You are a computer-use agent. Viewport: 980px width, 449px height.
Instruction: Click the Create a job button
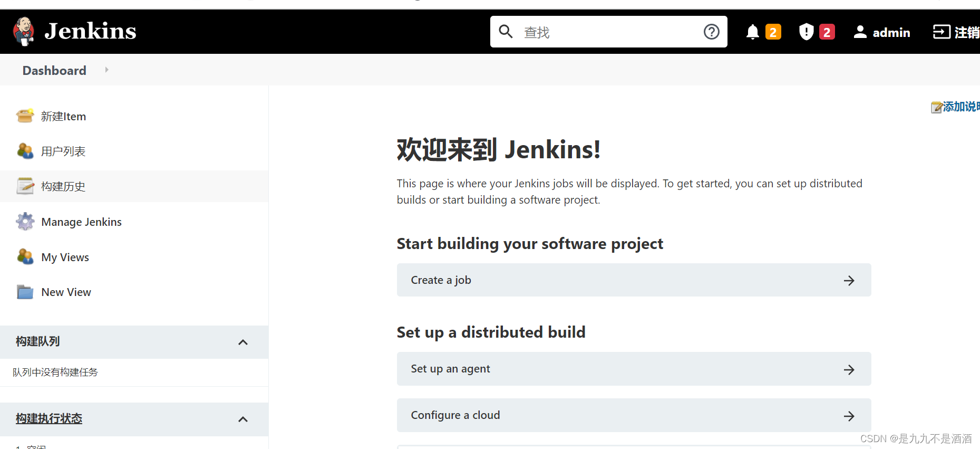click(634, 280)
